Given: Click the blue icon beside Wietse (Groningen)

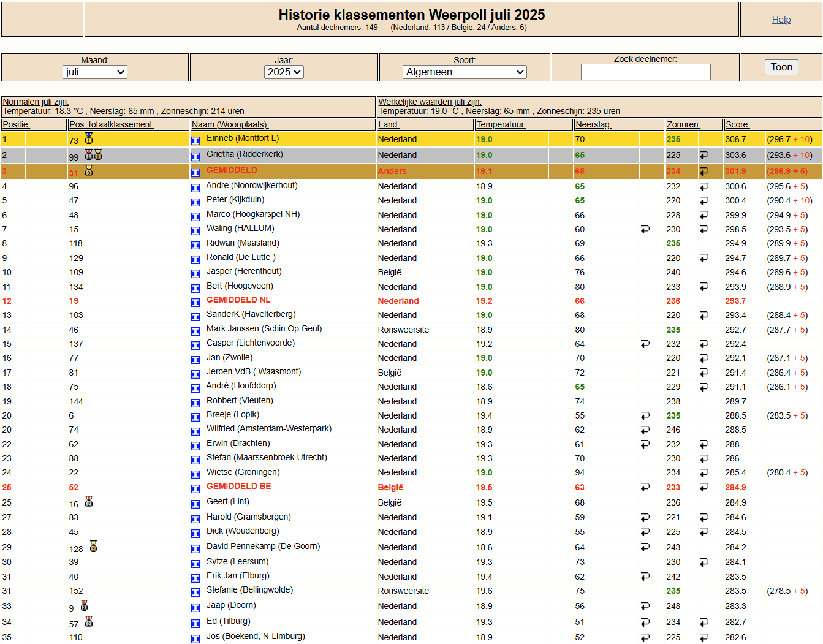Looking at the screenshot, I should click(195, 474).
